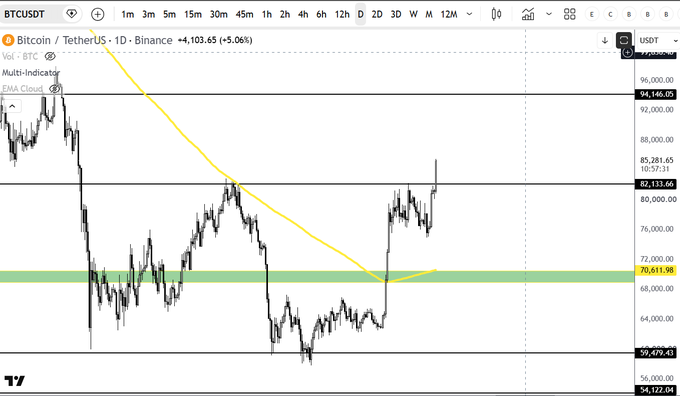Open the Indicators panel icon
Viewport: 680px width, 396px height.
click(528, 14)
